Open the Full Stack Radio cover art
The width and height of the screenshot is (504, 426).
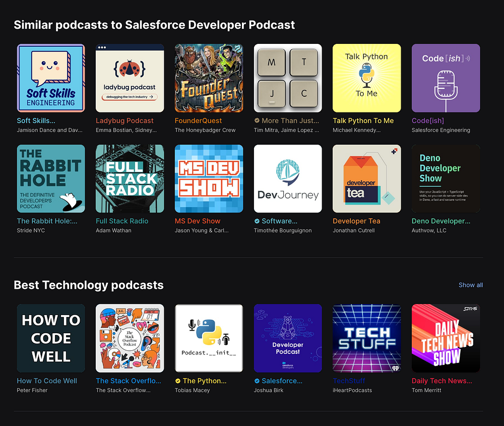(130, 179)
